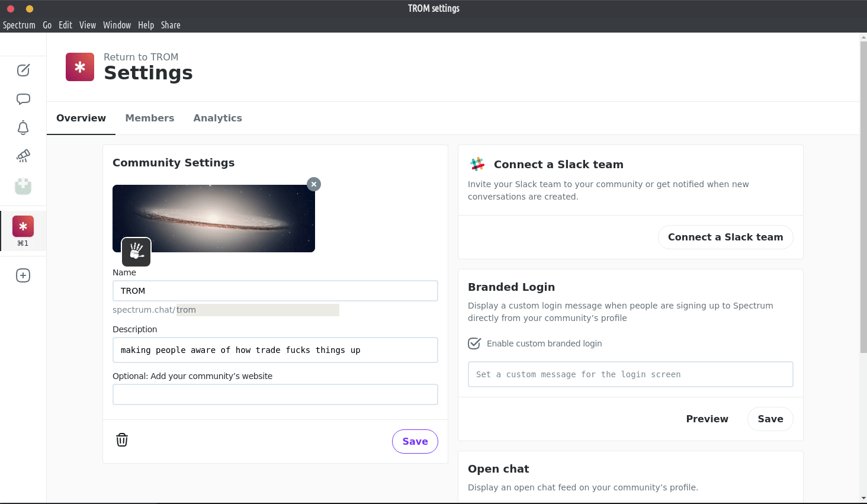Viewport: 867px width, 504px height.
Task: Open the messages chat bubble icon
Action: point(23,99)
